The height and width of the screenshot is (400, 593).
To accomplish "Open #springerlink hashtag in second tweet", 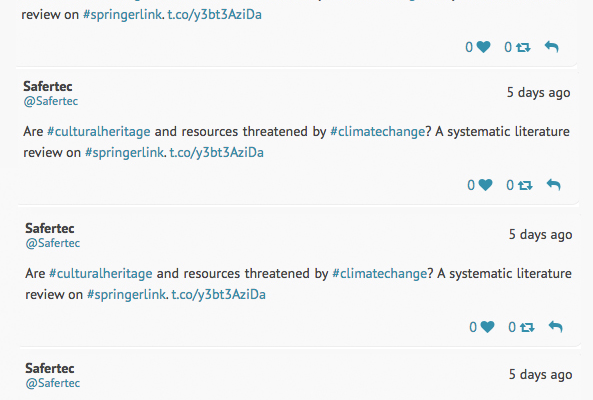I will click(124, 153).
